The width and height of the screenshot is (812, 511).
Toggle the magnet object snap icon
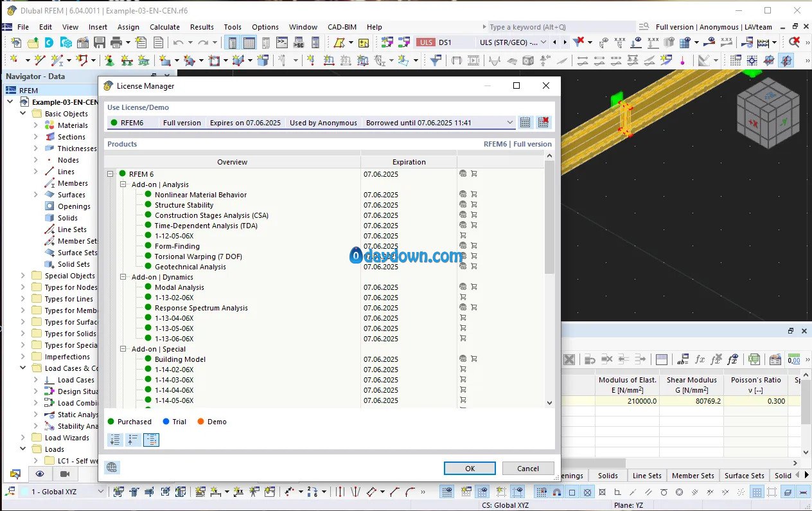(556, 492)
